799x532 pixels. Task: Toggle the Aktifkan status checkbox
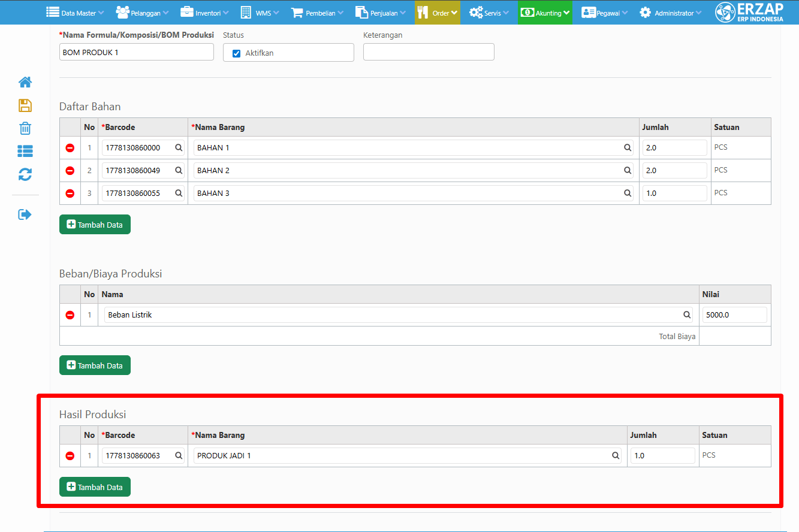236,53
